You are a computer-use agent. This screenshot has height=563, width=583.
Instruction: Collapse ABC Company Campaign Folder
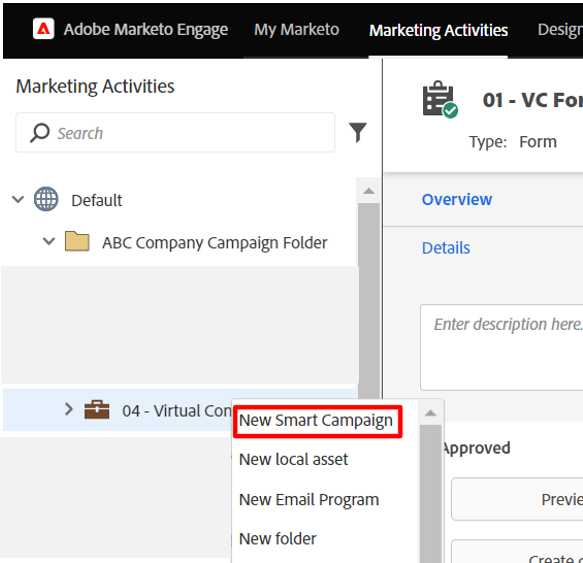[x=49, y=242]
